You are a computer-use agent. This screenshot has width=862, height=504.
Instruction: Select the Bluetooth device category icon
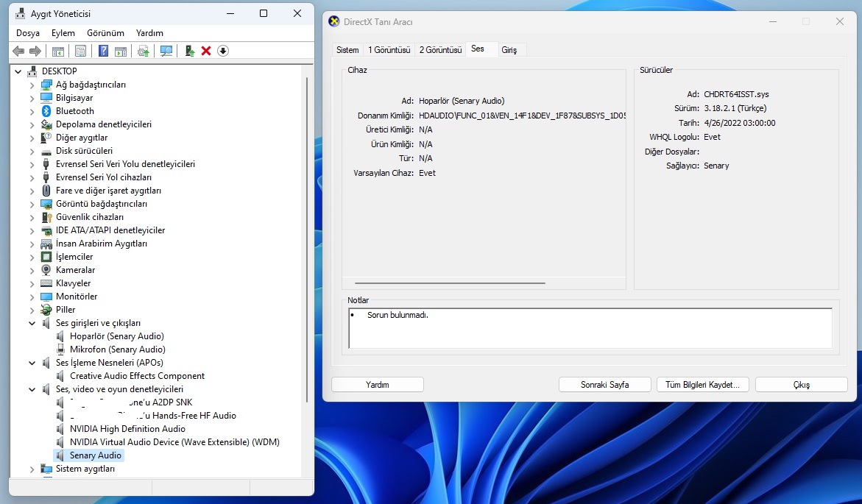[x=46, y=111]
